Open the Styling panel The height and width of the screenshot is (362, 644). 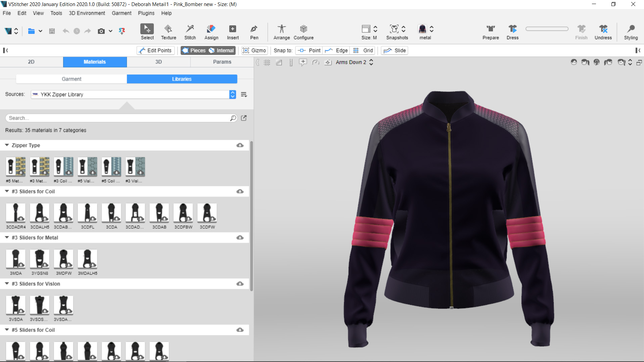(x=631, y=31)
